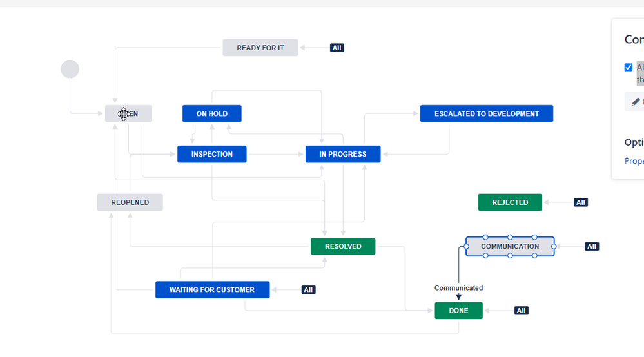Click the pencil edit icon in side panel
644x357 pixels.
636,102
